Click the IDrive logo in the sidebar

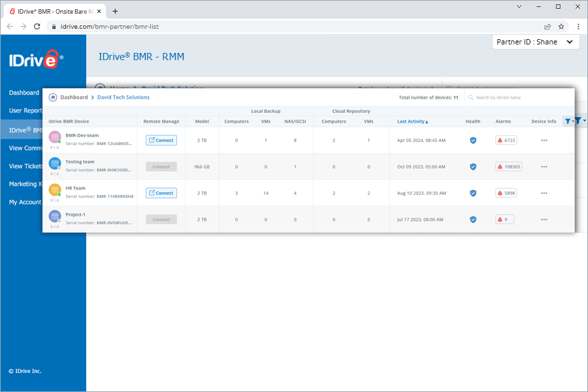pyautogui.click(x=36, y=59)
